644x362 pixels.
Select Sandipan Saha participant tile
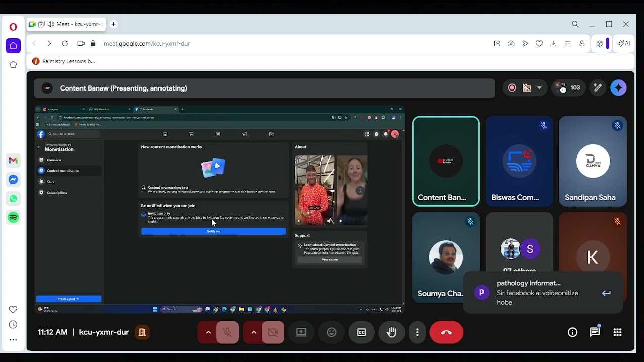click(593, 161)
